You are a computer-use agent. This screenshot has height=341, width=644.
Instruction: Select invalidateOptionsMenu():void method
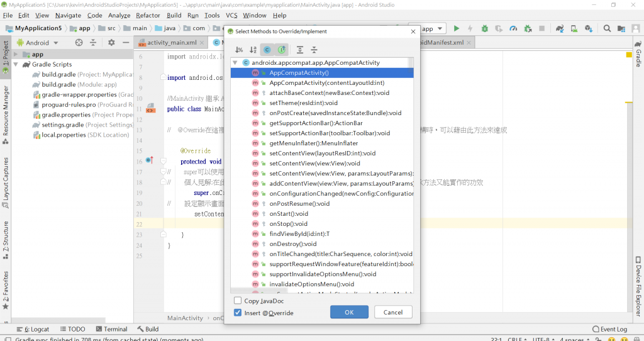[322, 284]
